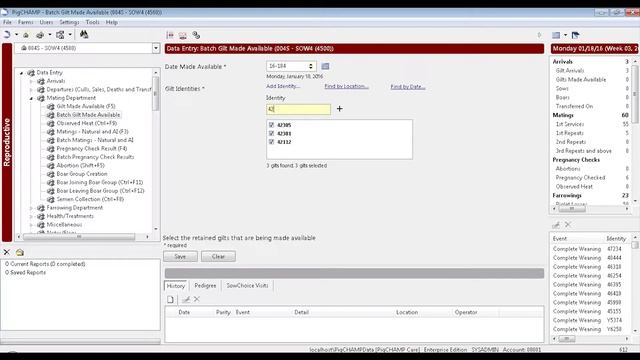Click the Semen Collection tree icon
The image size is (640, 360).
51,200
